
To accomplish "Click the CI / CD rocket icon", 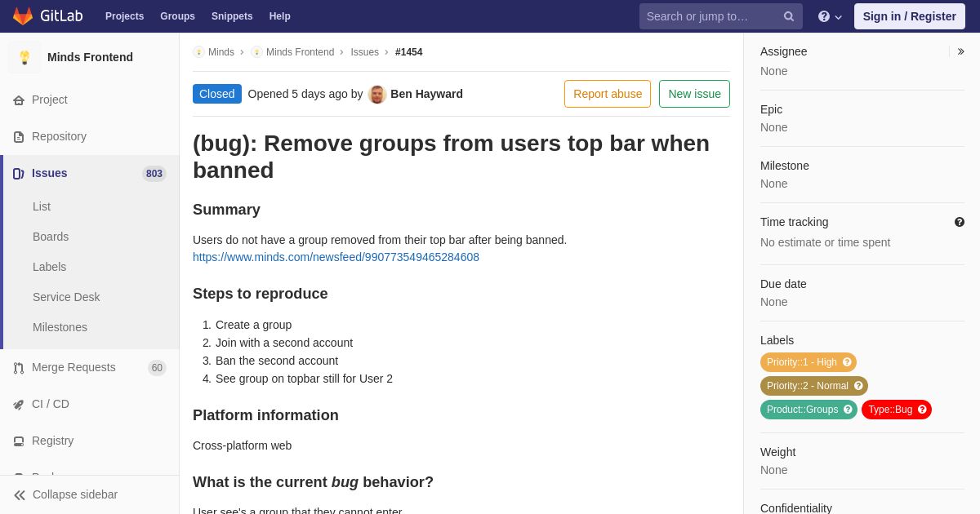I will coord(19,405).
